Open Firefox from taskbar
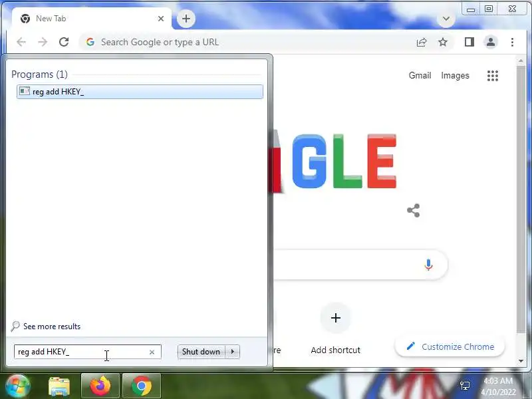 tap(100, 386)
